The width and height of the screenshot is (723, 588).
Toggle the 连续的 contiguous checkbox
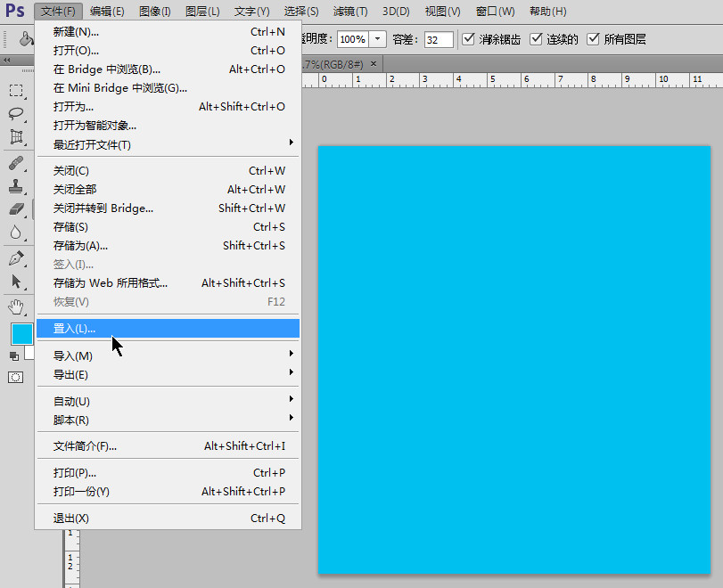point(536,39)
